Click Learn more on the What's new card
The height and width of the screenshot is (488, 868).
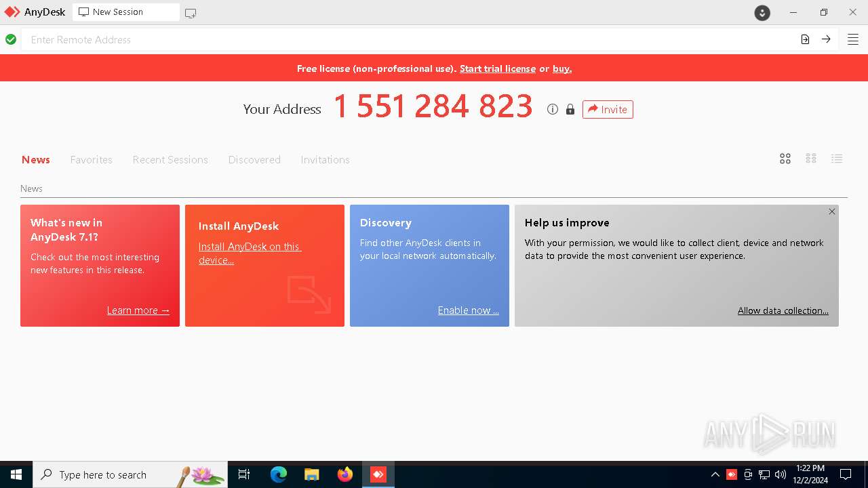pos(138,310)
